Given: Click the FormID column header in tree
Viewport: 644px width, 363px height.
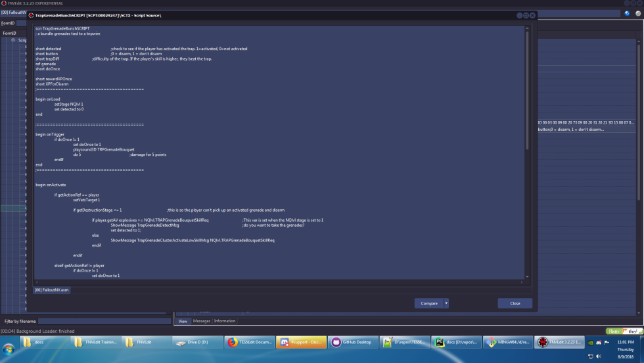Looking at the screenshot, I should [9, 34].
